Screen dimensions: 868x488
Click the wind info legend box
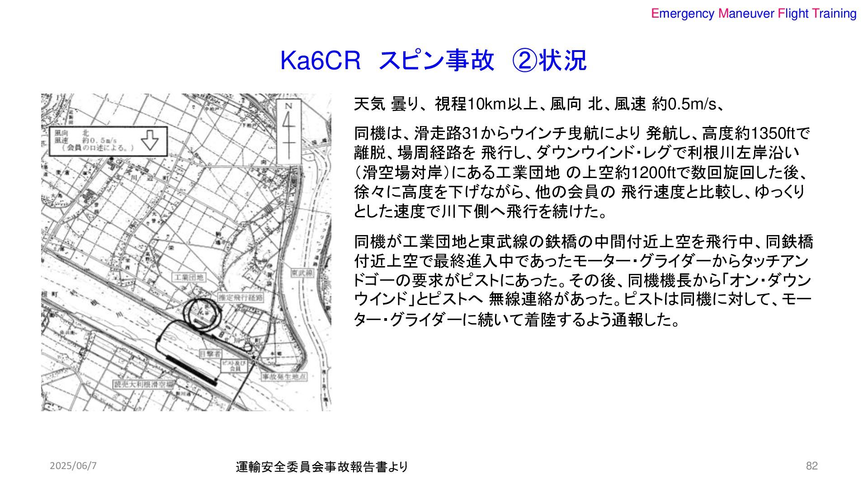pos(107,141)
